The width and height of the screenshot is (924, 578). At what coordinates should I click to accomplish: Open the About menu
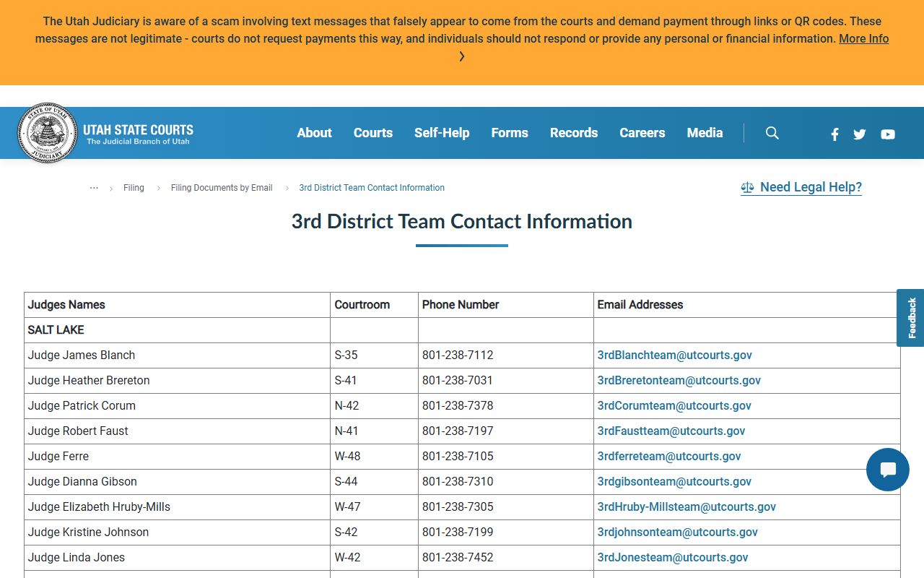pos(314,133)
